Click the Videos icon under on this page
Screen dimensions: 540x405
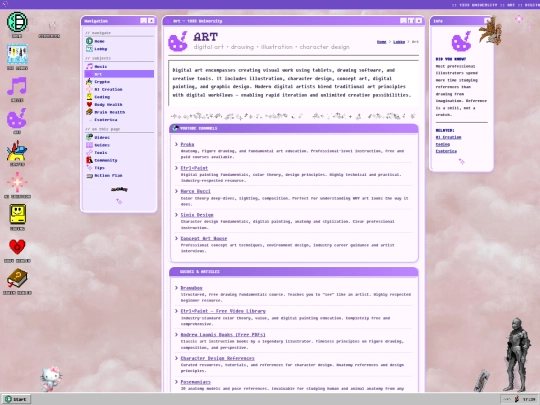(89, 137)
